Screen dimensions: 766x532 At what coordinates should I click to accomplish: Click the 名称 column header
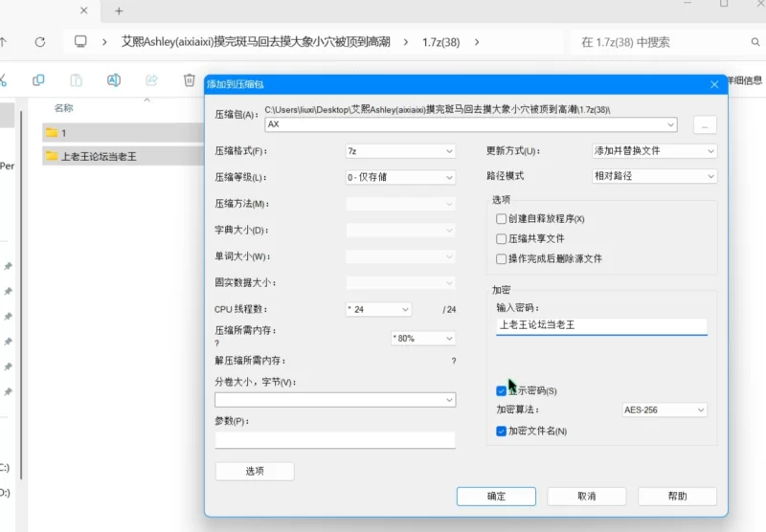click(64, 108)
